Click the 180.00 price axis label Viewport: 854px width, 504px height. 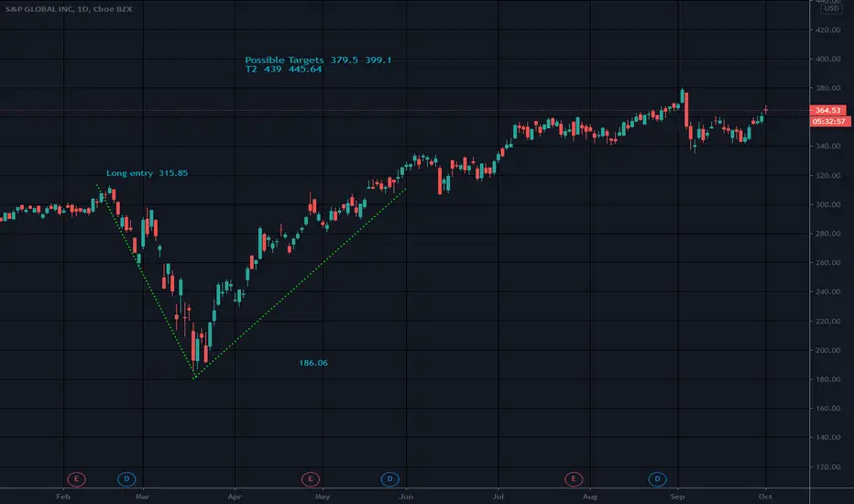[827, 379]
